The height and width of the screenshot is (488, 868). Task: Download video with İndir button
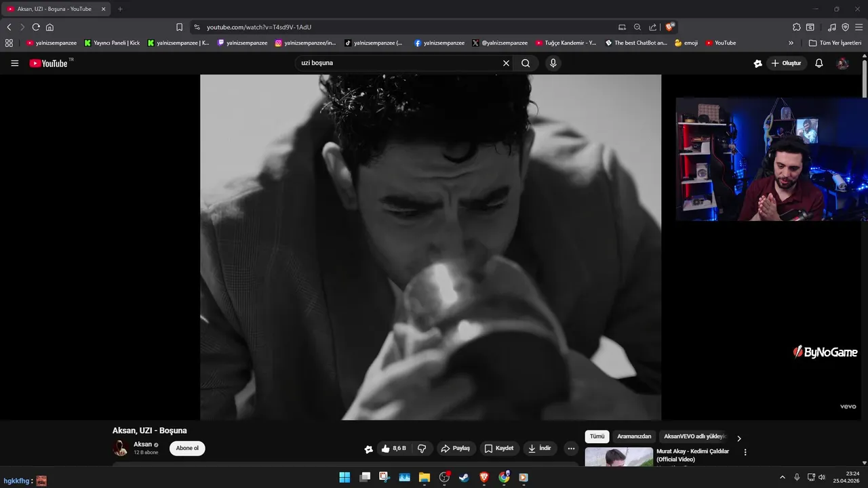point(540,449)
